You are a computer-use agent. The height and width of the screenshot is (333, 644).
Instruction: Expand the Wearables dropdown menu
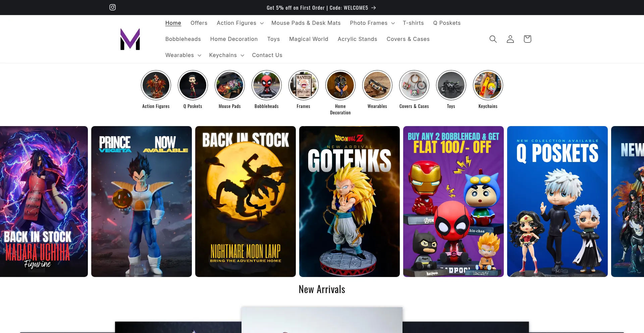point(183,55)
